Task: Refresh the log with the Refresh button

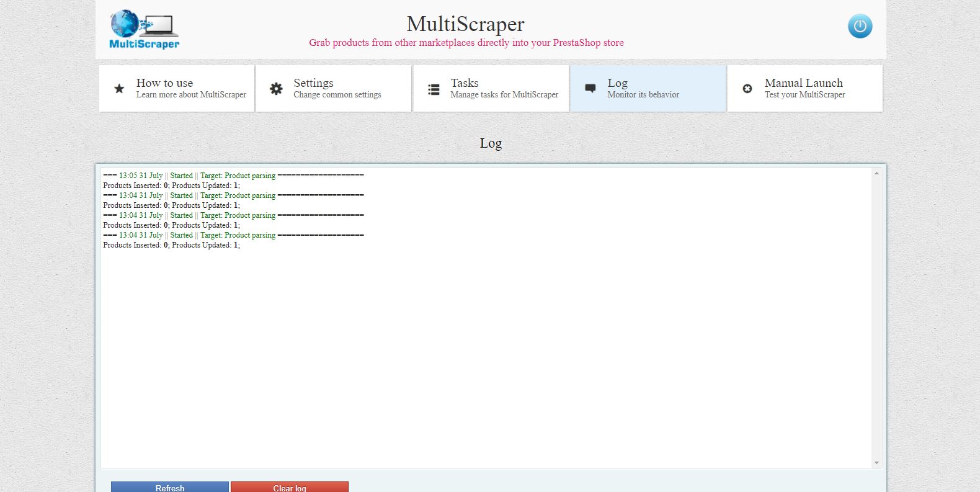Action: click(x=170, y=487)
